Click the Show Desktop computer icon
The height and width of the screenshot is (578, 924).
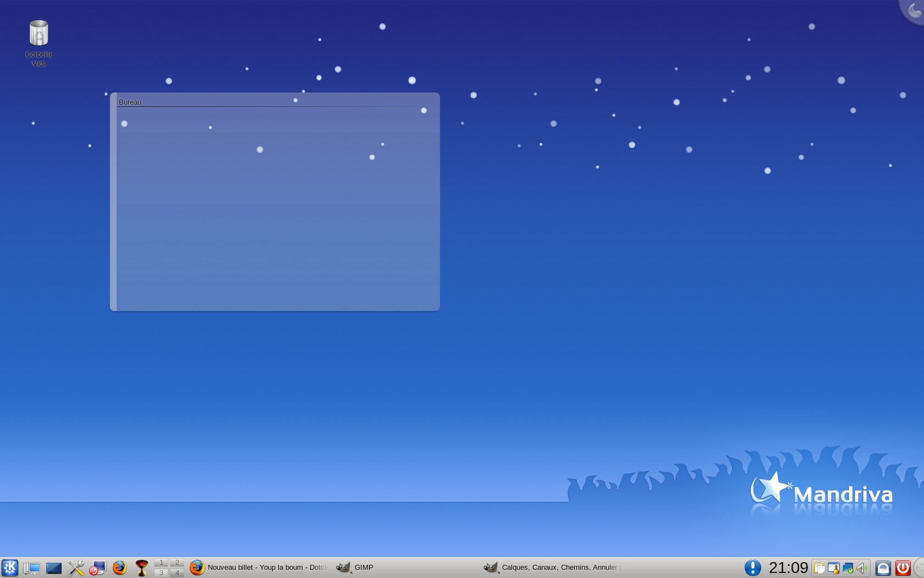32,568
